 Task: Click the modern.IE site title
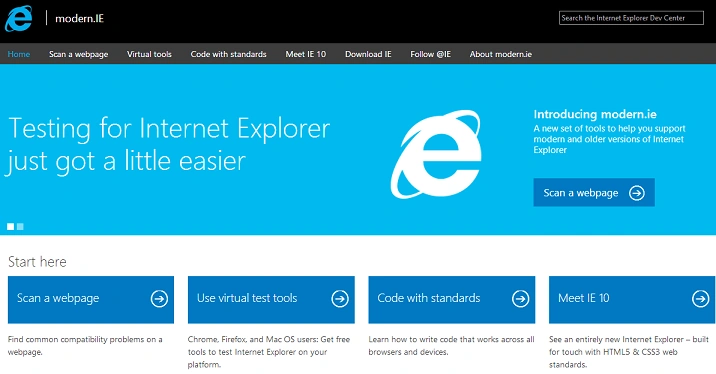pos(79,19)
